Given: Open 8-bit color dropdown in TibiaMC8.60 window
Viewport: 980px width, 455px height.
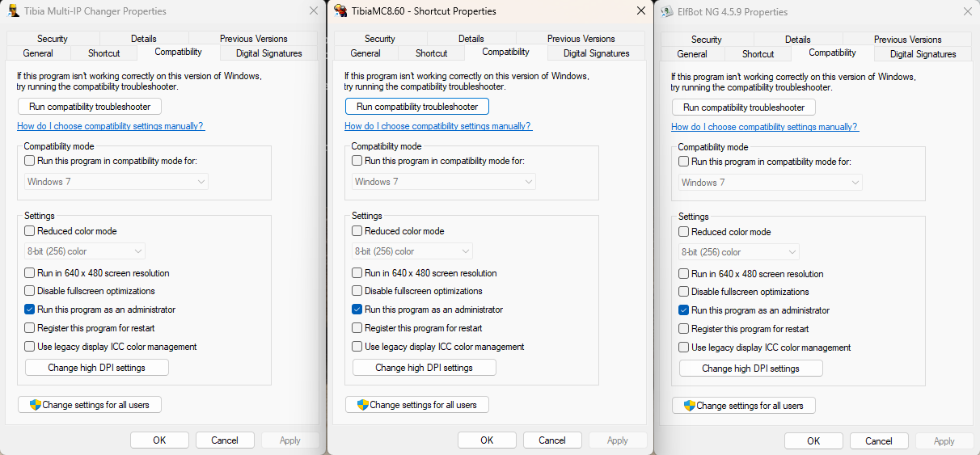Looking at the screenshot, I should coord(412,251).
